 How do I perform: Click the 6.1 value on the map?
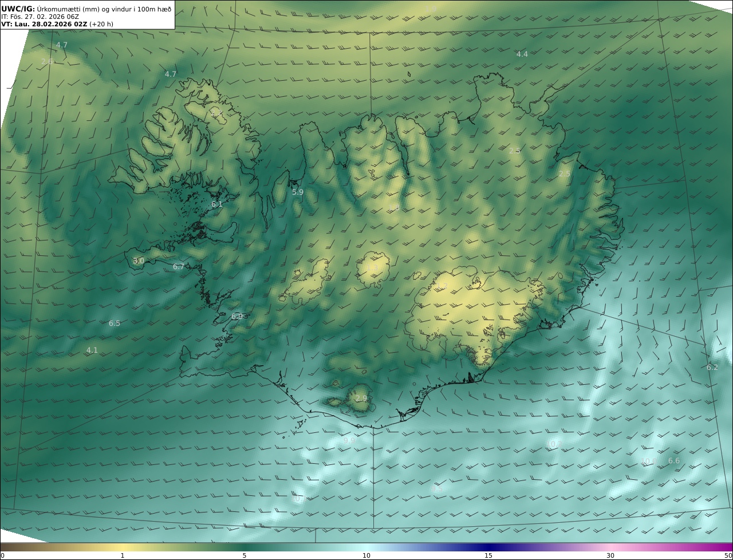coord(217,204)
